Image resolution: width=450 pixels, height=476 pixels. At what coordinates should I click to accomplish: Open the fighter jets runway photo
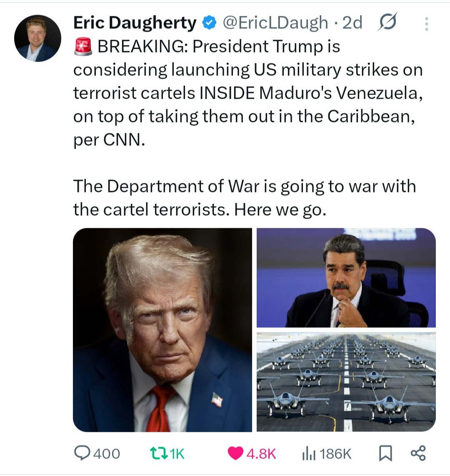346,382
